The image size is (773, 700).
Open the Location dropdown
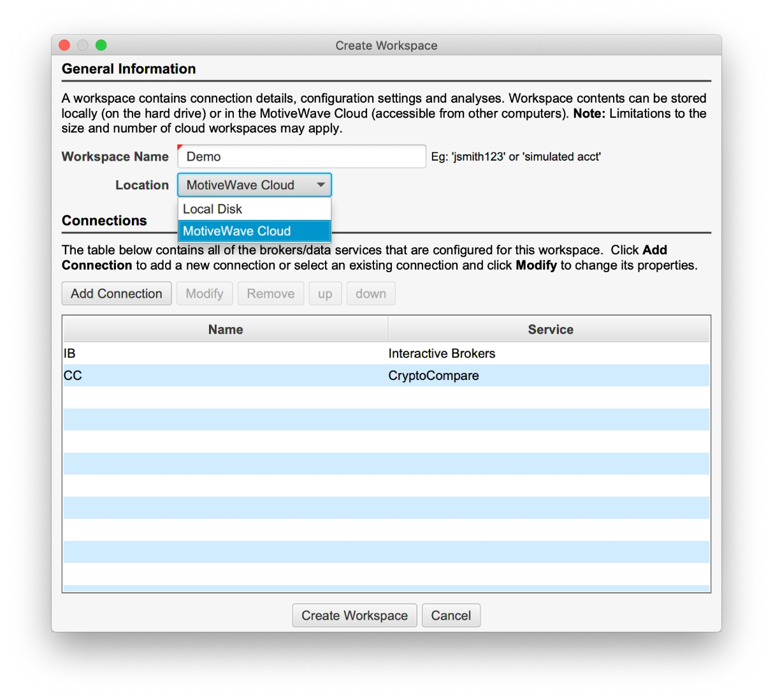[x=254, y=186]
